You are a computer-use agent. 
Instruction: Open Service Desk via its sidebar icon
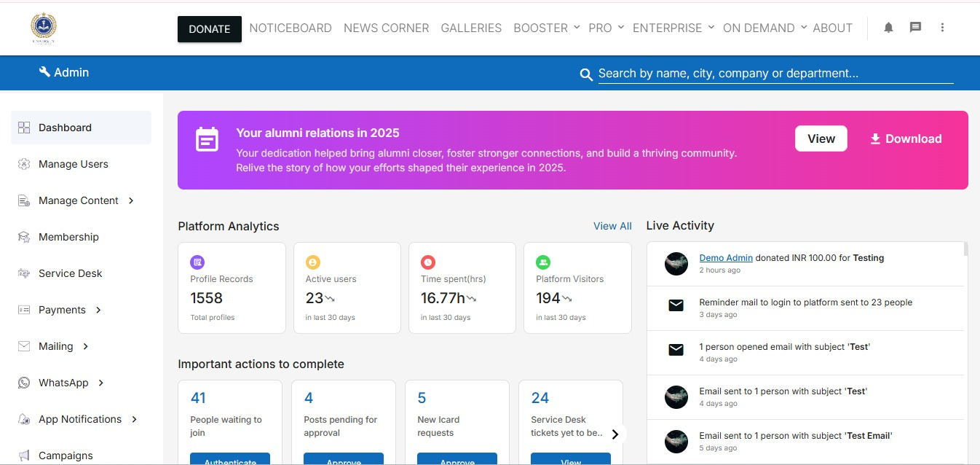[24, 273]
